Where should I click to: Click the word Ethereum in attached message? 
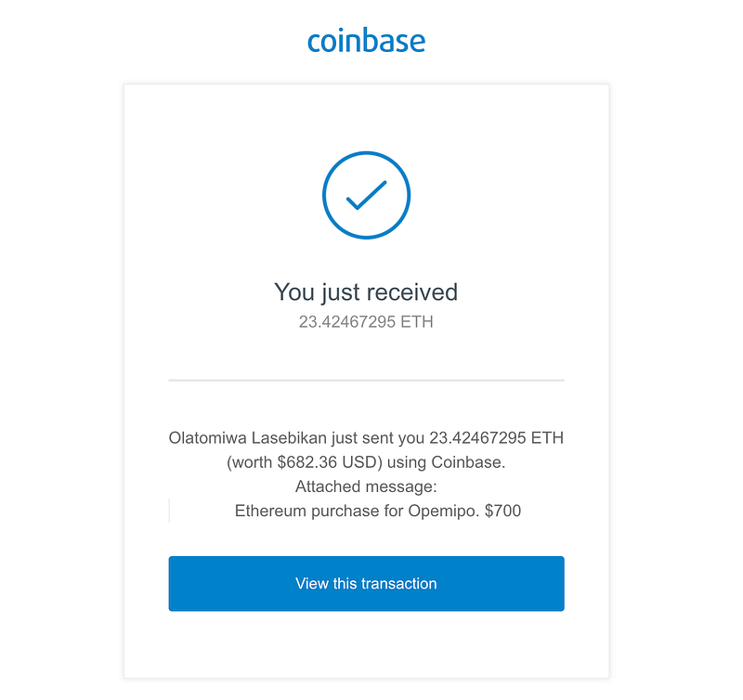point(268,511)
